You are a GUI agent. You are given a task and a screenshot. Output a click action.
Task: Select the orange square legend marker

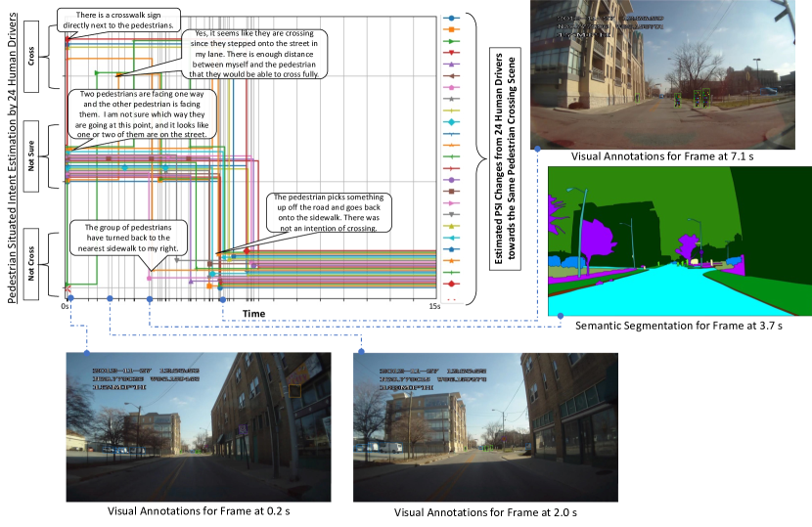[452, 29]
